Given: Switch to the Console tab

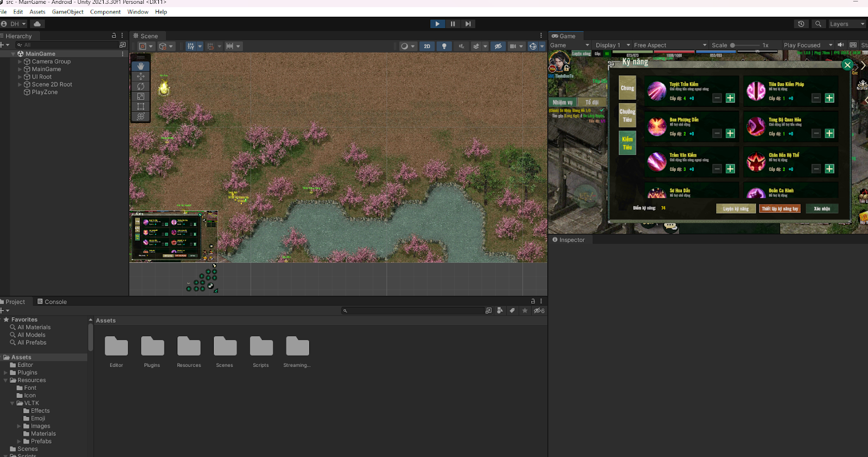Looking at the screenshot, I should 52,301.
